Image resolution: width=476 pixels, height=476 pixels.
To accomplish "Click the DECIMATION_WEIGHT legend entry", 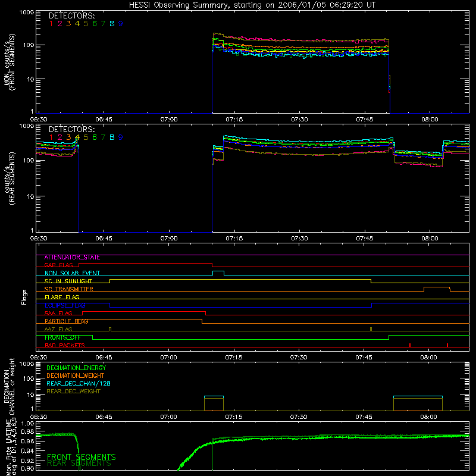I will [76, 376].
